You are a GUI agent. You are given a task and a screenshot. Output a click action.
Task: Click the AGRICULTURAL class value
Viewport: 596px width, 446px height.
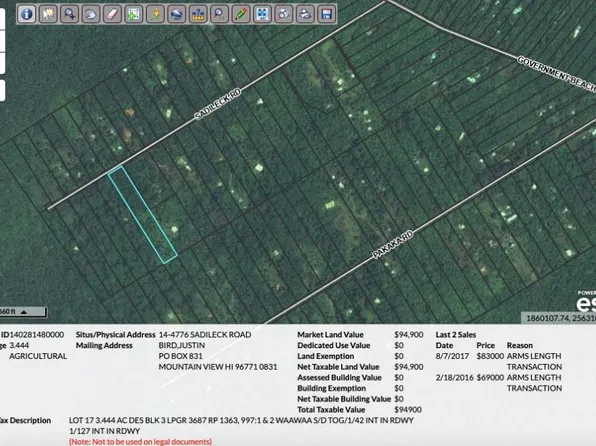38,356
